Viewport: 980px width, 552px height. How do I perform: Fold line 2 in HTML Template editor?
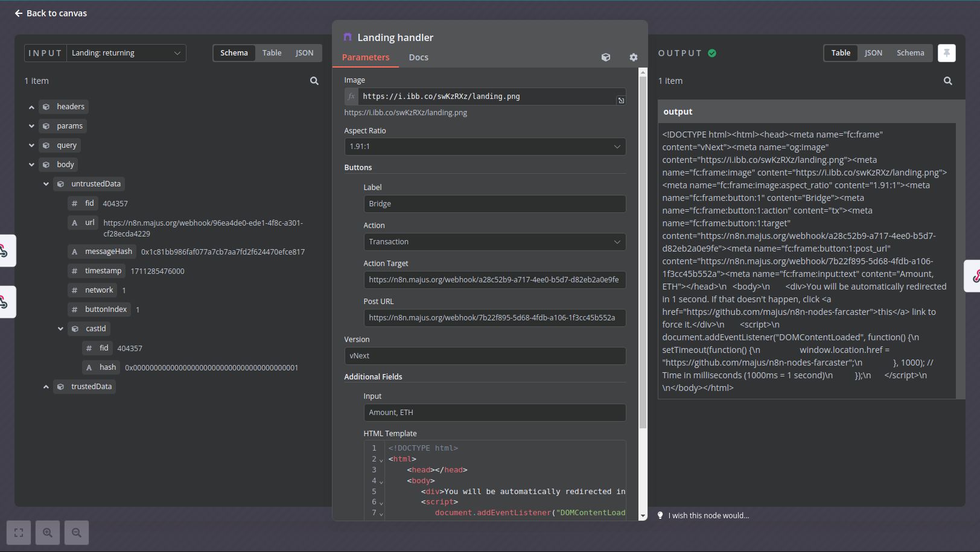(x=381, y=460)
